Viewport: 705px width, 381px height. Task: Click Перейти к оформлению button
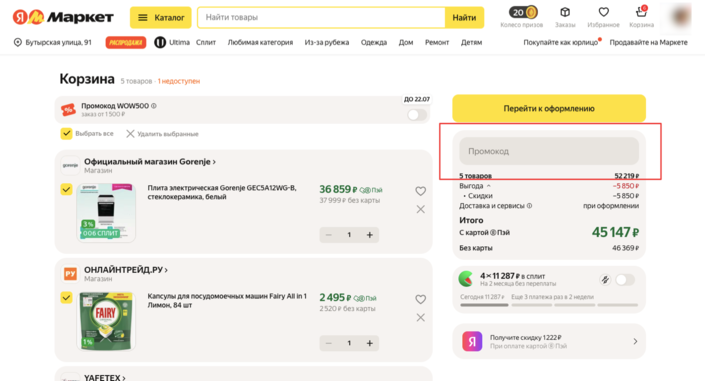click(549, 108)
